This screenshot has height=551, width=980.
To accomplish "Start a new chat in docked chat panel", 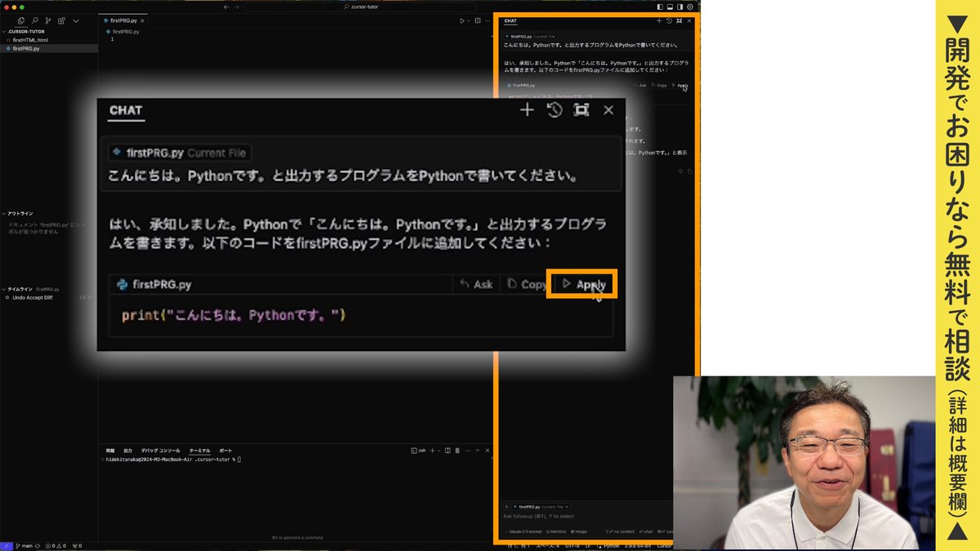I will click(659, 21).
